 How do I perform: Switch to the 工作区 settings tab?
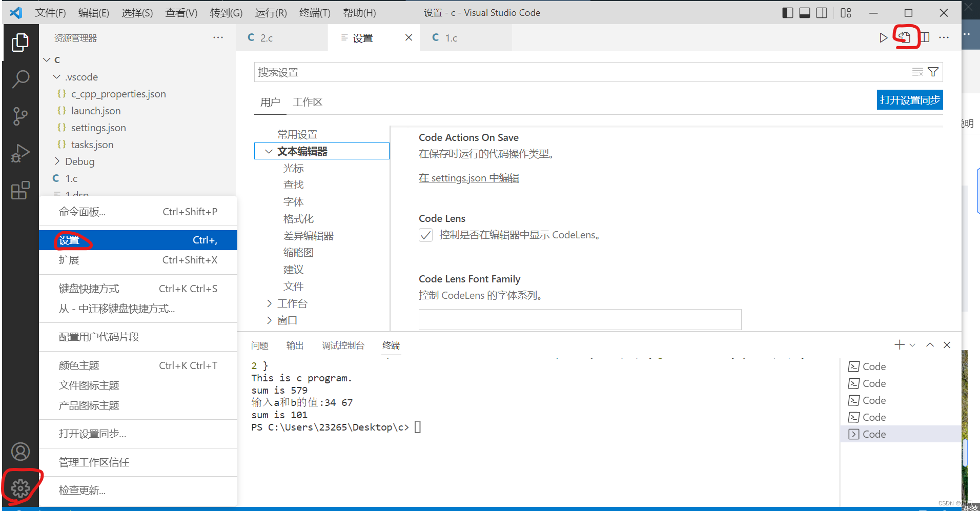(x=308, y=102)
